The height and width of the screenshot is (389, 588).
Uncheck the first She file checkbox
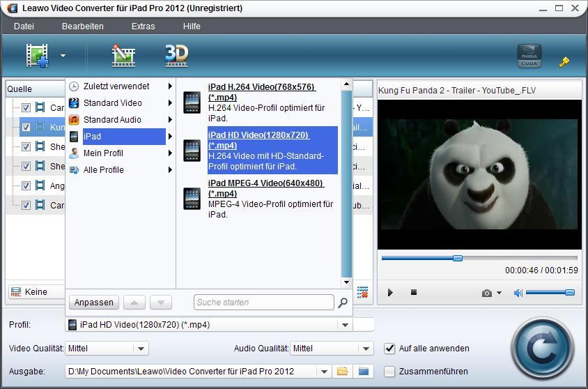click(26, 146)
